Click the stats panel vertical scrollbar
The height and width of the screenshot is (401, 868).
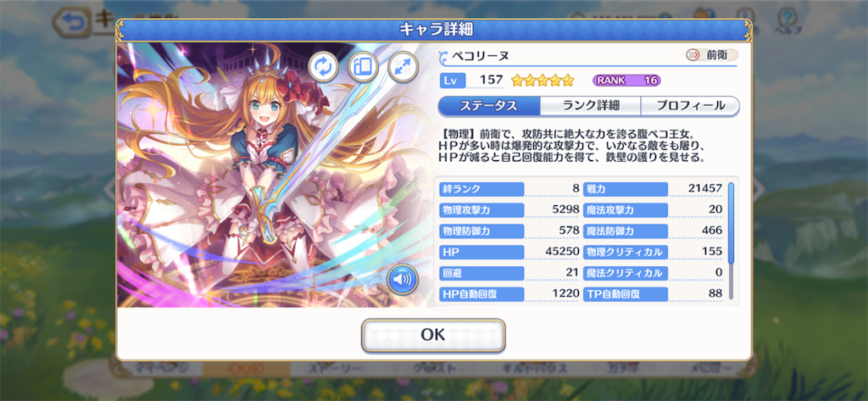pos(731,241)
